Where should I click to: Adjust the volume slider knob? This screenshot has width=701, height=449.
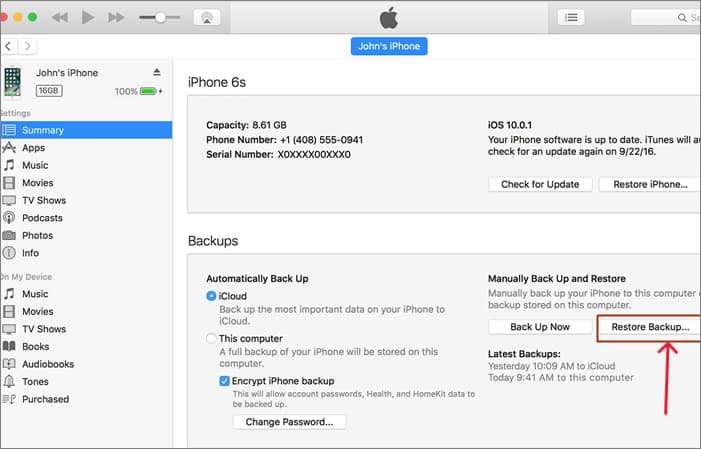(160, 17)
